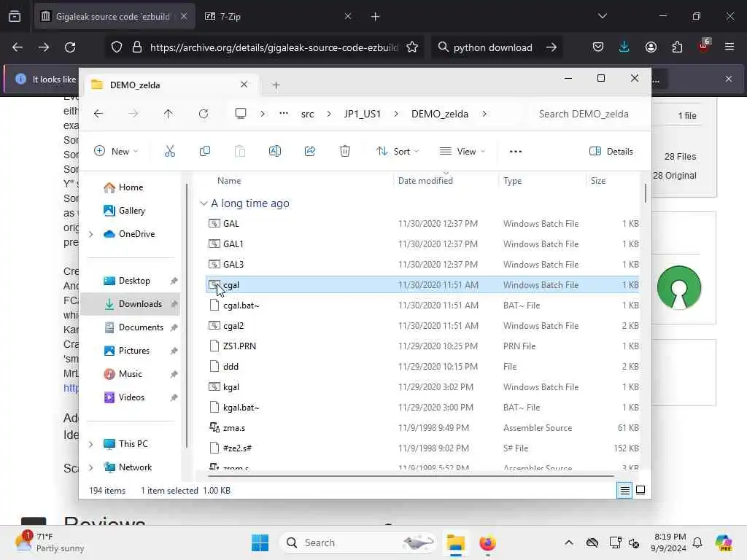List all Firefox tabs dropdown arrow
Viewport: 747px width, 560px height.
tap(602, 16)
